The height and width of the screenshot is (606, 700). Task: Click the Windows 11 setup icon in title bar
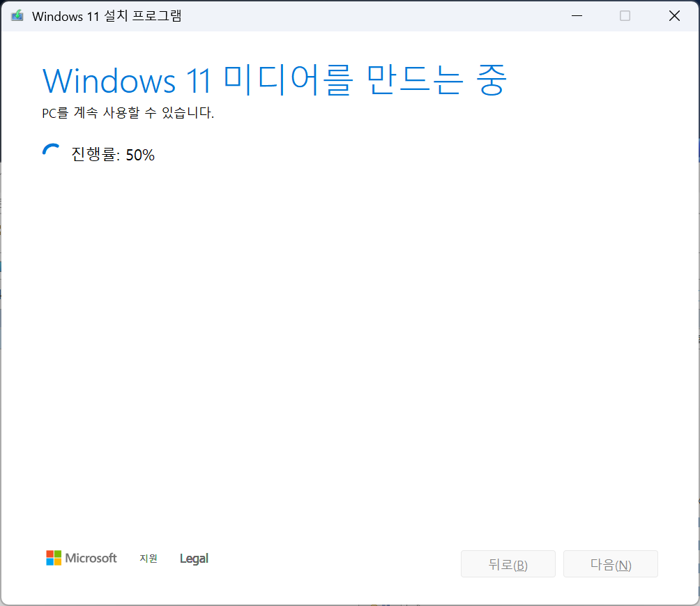coord(17,16)
